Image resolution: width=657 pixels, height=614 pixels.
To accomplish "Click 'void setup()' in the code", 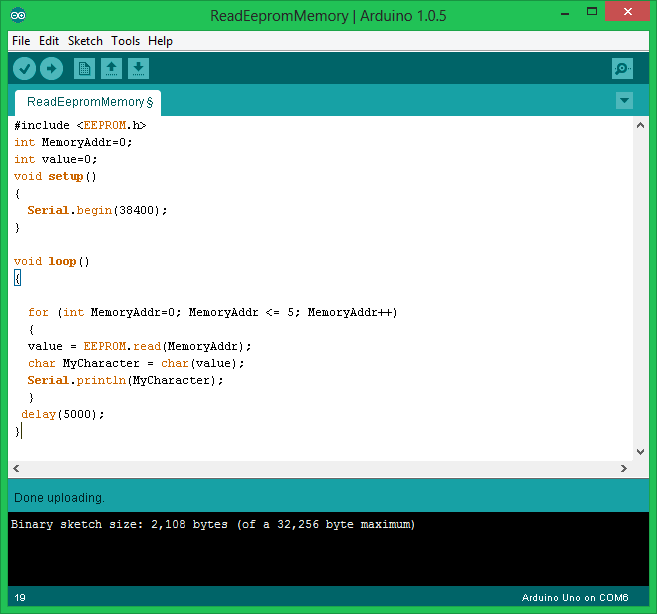I will click(x=55, y=176).
